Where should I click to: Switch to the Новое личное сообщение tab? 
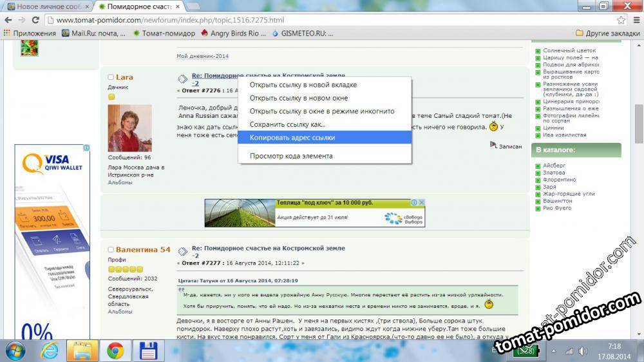45,6
